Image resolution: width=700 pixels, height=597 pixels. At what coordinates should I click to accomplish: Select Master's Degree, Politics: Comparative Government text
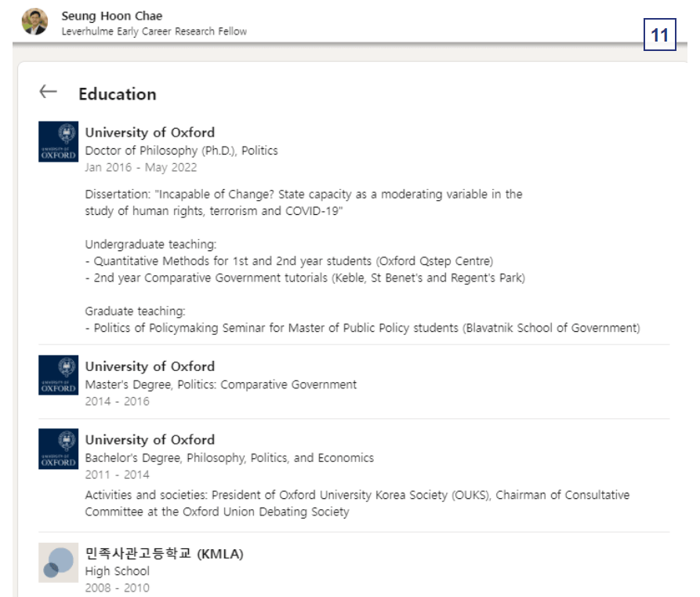221,384
